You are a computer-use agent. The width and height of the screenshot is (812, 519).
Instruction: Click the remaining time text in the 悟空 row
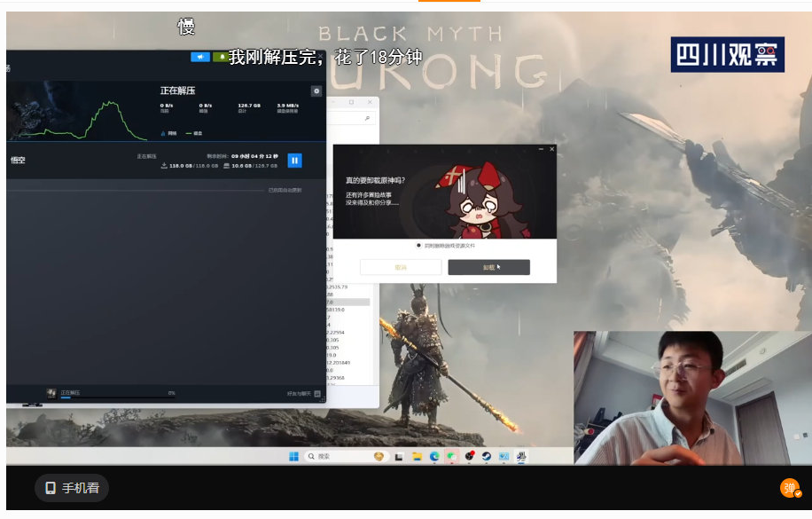(242, 156)
